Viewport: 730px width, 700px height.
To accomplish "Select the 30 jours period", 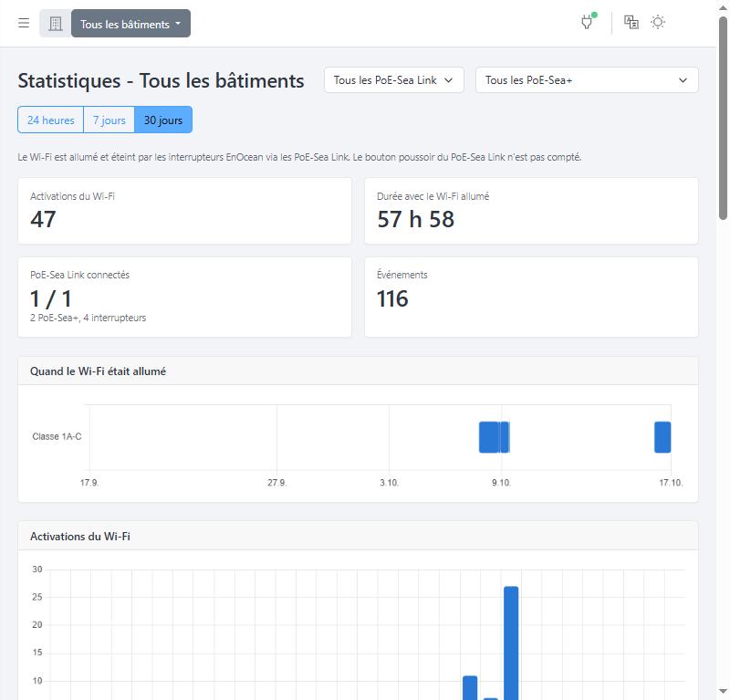I will (x=163, y=120).
